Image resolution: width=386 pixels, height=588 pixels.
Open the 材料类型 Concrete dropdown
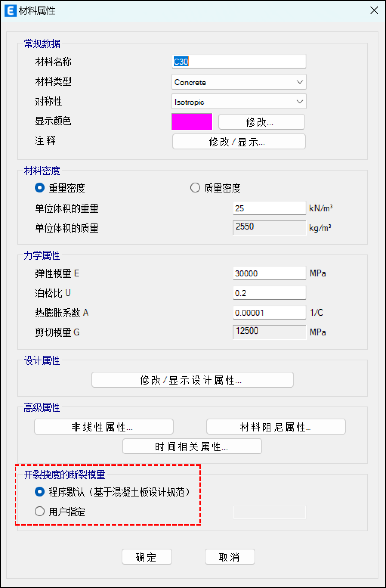coord(239,82)
